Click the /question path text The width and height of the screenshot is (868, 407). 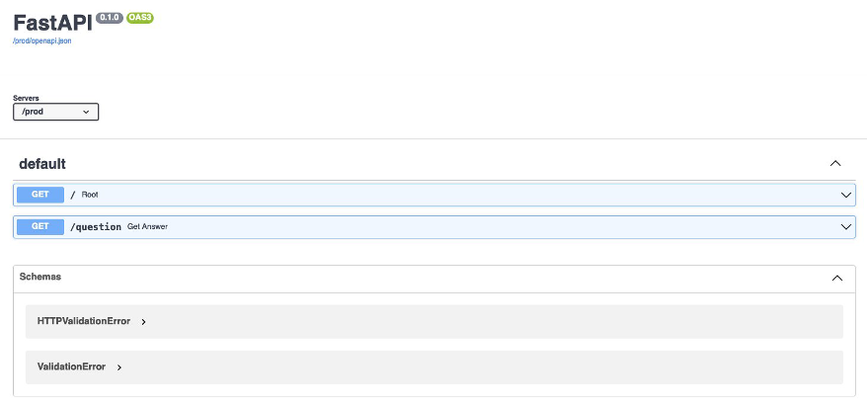click(95, 226)
